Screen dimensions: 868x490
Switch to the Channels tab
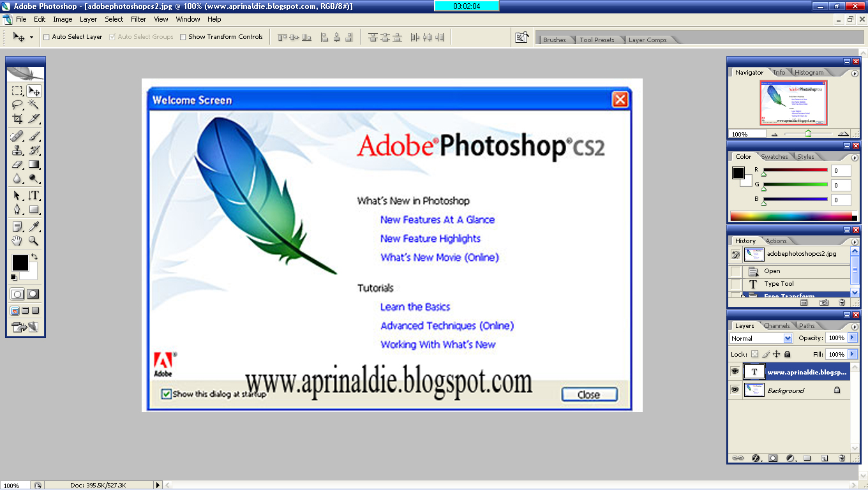coord(777,325)
